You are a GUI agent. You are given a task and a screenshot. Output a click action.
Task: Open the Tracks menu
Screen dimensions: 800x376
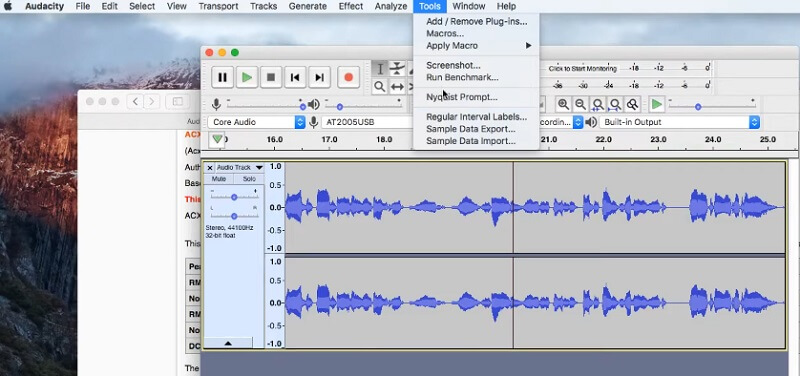point(263,6)
